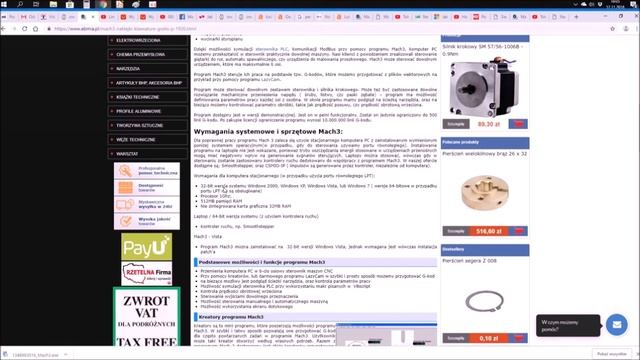Click Szczegóły for the 516,60 zł ring
The width and height of the screenshot is (640, 360).
456,231
